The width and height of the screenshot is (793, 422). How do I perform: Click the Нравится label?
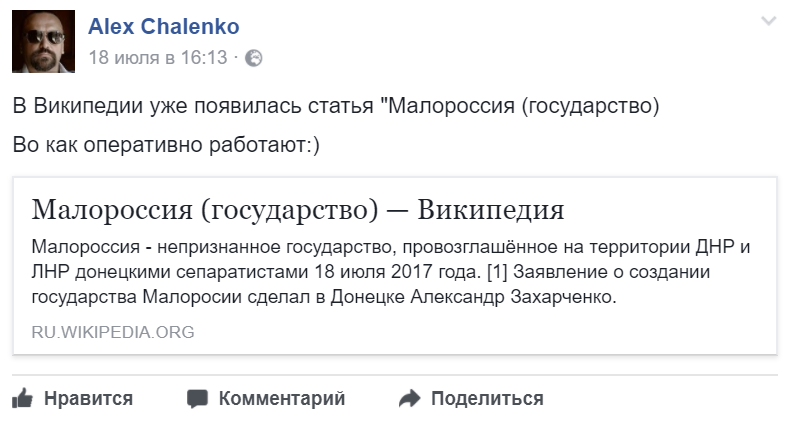89,399
